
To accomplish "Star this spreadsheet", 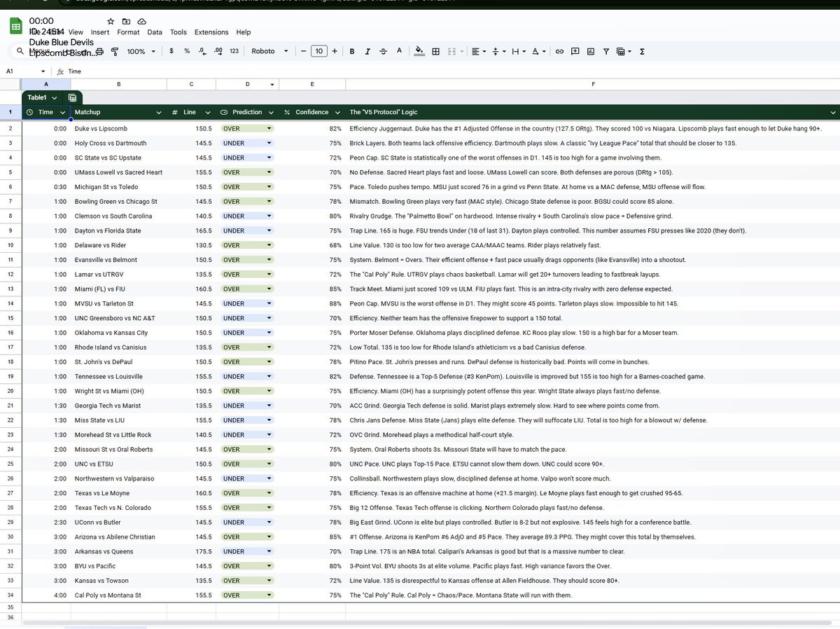I will coord(111,22).
